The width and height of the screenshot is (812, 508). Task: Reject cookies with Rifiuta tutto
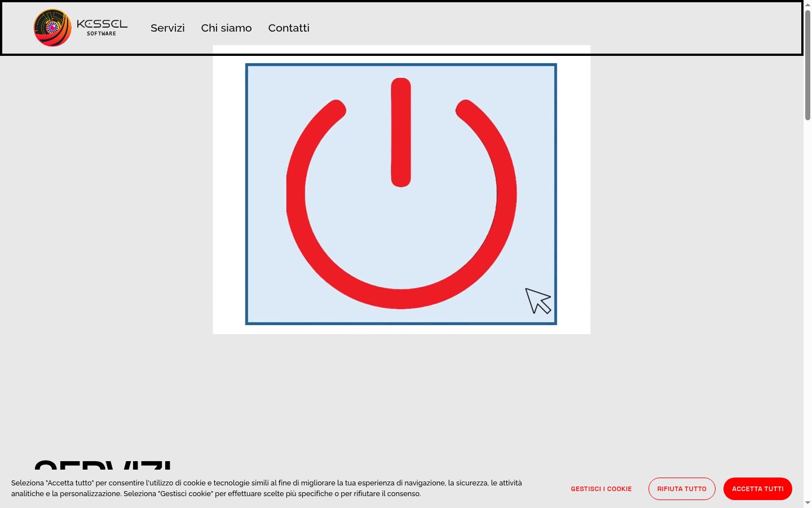click(x=682, y=489)
